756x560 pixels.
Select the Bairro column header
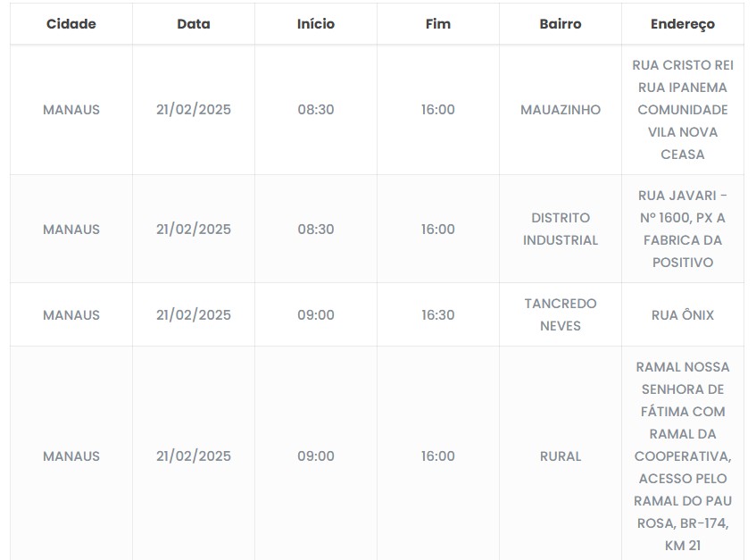coord(561,24)
